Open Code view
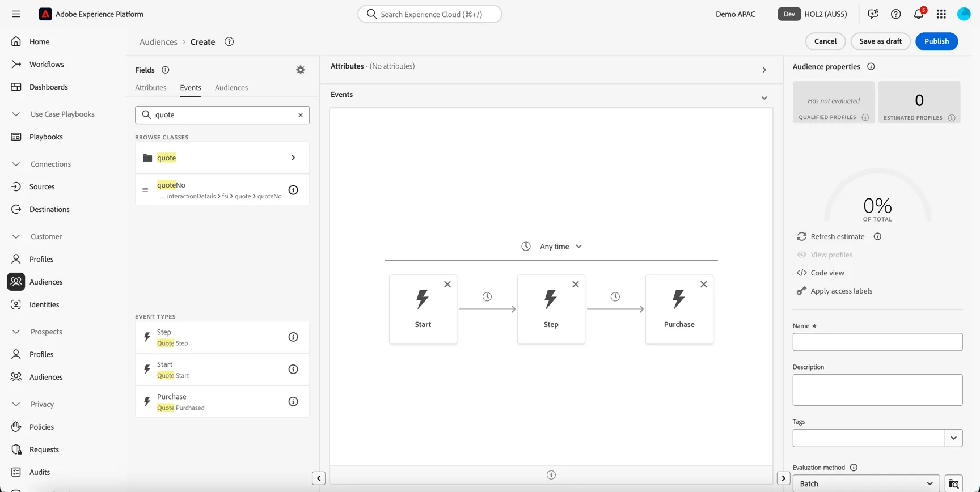This screenshot has width=980, height=492. point(821,273)
